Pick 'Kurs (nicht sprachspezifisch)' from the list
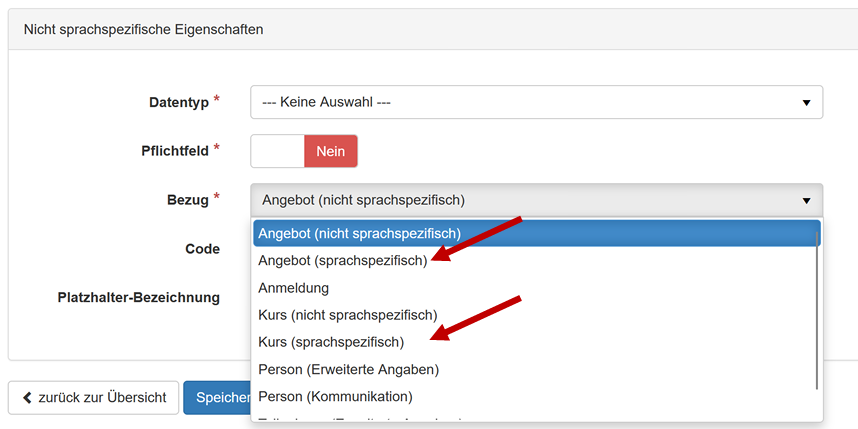 click(x=348, y=315)
